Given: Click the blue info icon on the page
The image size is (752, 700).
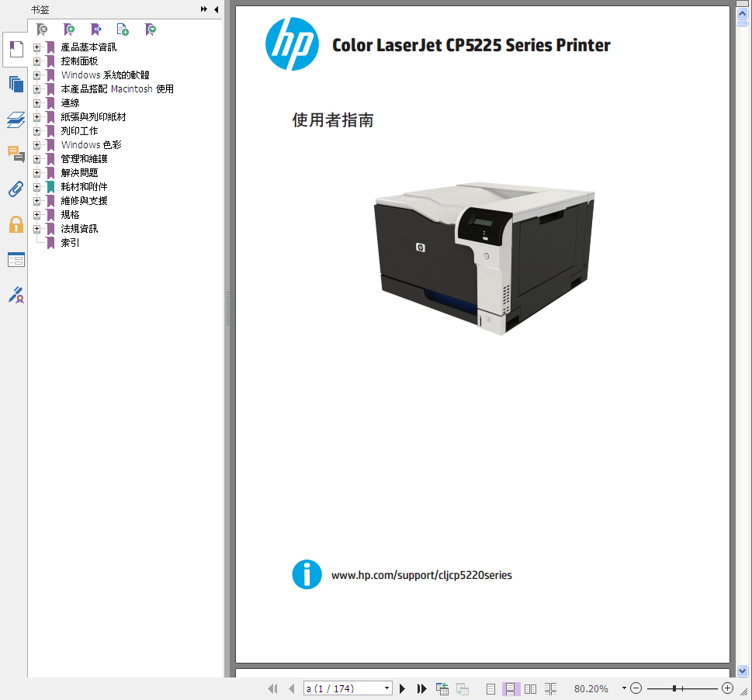Looking at the screenshot, I should [307, 574].
